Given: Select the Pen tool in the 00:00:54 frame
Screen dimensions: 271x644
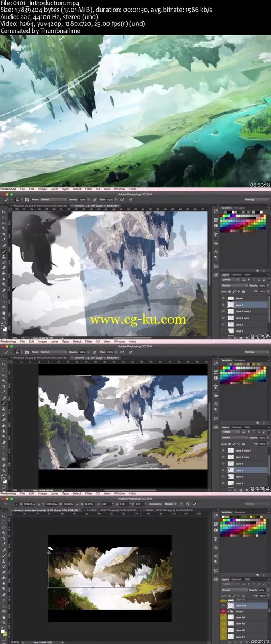Looking at the screenshot, I should 3,442.
